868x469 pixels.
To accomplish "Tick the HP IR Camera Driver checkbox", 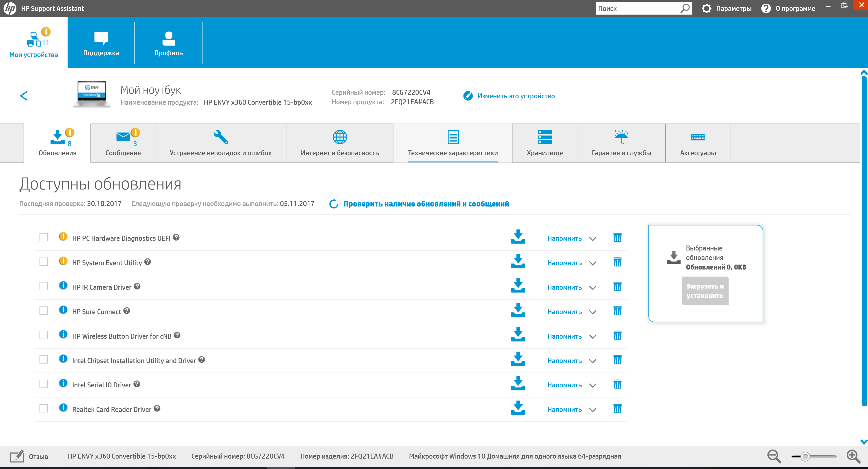I will 44,286.
